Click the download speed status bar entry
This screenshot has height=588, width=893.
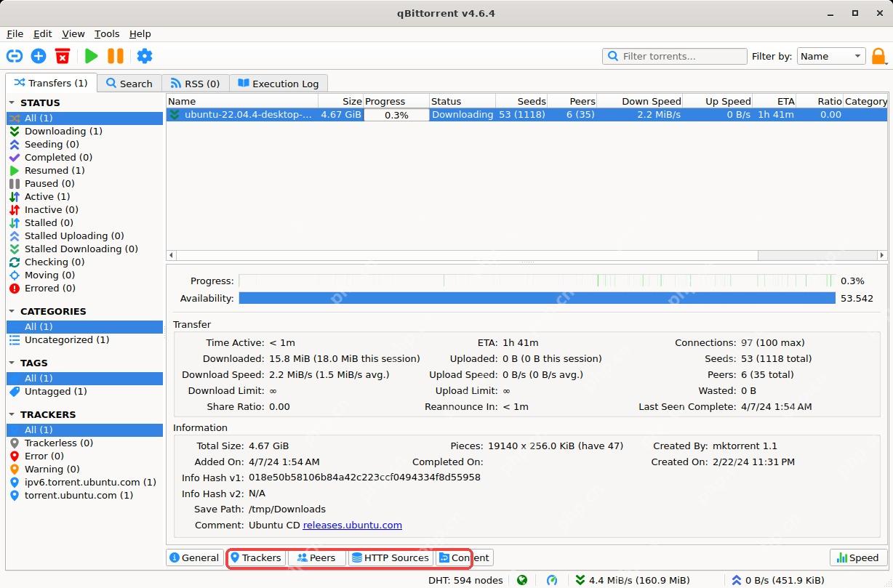click(632, 580)
